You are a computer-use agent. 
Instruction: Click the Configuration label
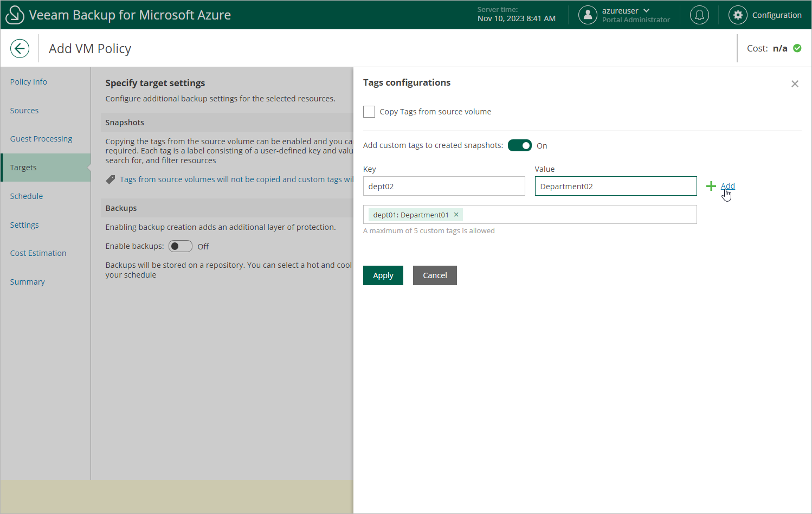777,15
